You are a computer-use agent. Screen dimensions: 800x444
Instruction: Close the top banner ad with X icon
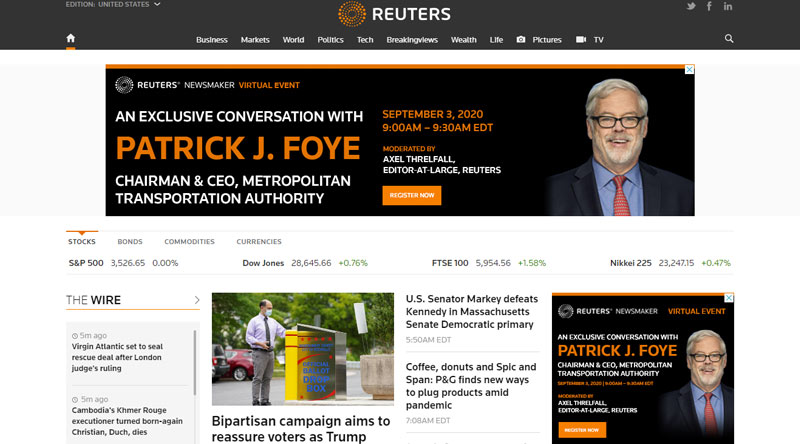(x=689, y=69)
